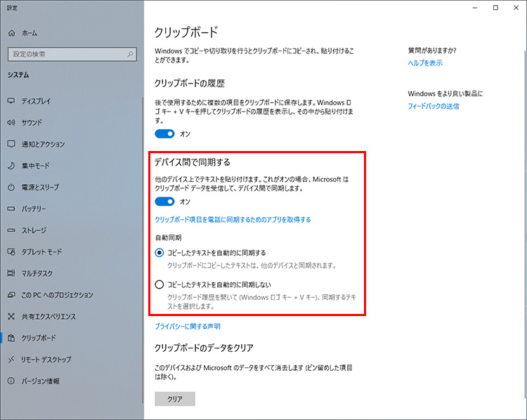Image resolution: width=527 pixels, height=420 pixels.
Task: Click the Home icon in sidebar
Action: (11, 33)
